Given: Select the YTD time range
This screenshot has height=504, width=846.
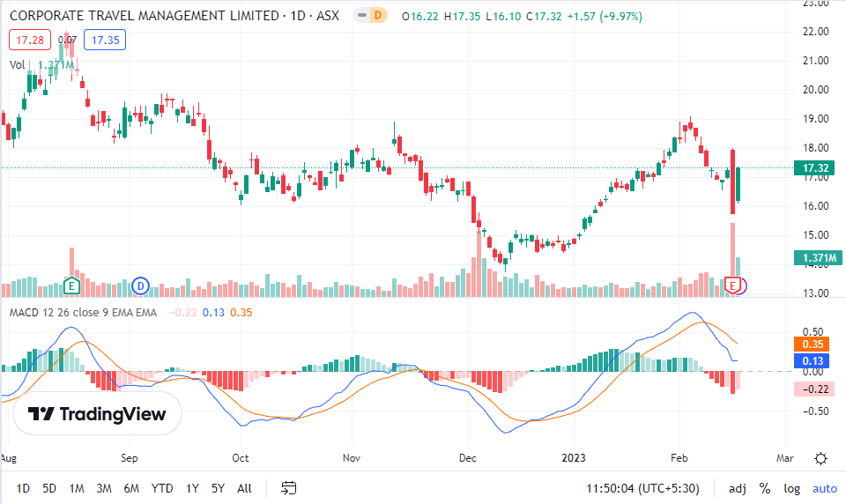Looking at the screenshot, I should pos(161,487).
